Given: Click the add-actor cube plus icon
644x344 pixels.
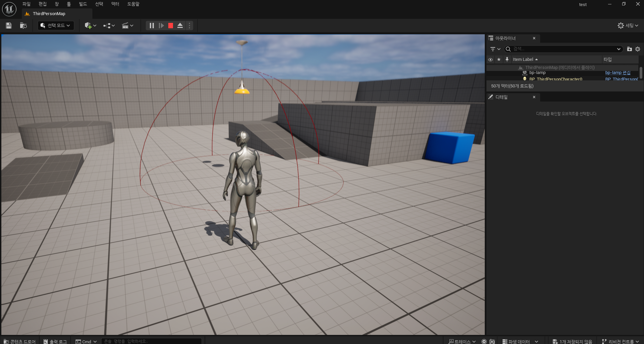Looking at the screenshot, I should [x=88, y=26].
